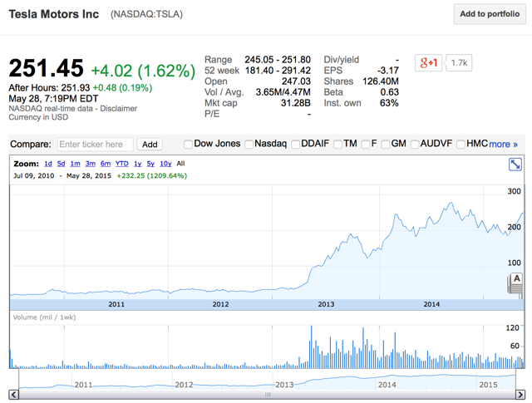Image resolution: width=532 pixels, height=403 pixels.
Task: Set chart zoom to 5d
Action: [61, 164]
